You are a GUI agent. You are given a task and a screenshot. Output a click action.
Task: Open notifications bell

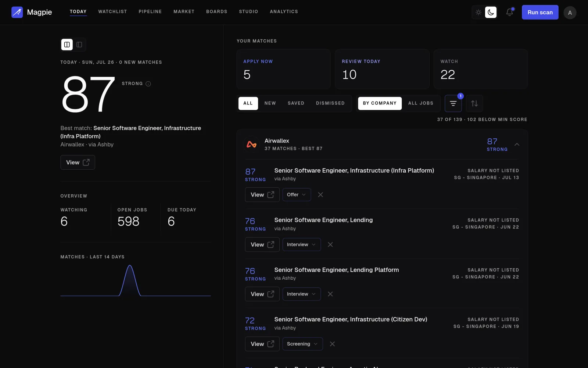point(509,12)
